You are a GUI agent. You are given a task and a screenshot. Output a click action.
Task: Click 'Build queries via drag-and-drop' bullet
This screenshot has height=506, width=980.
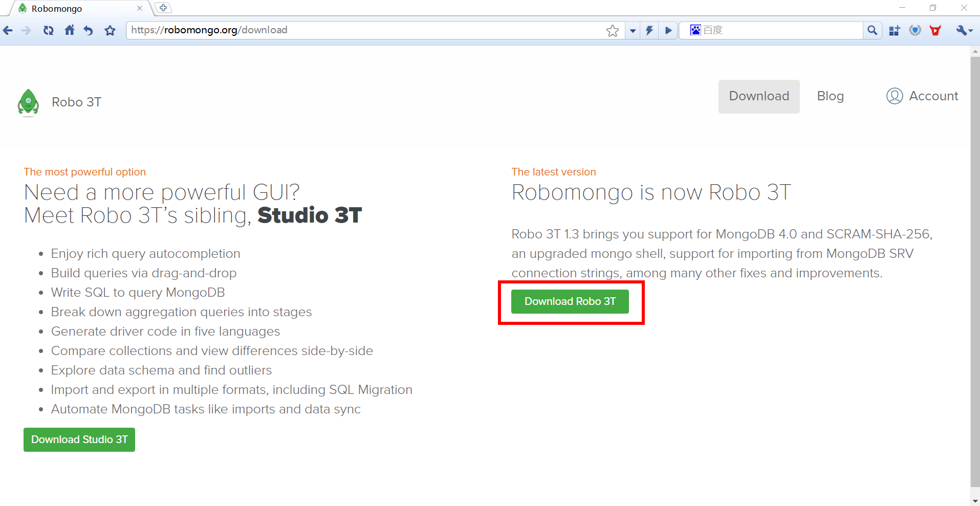tap(144, 273)
